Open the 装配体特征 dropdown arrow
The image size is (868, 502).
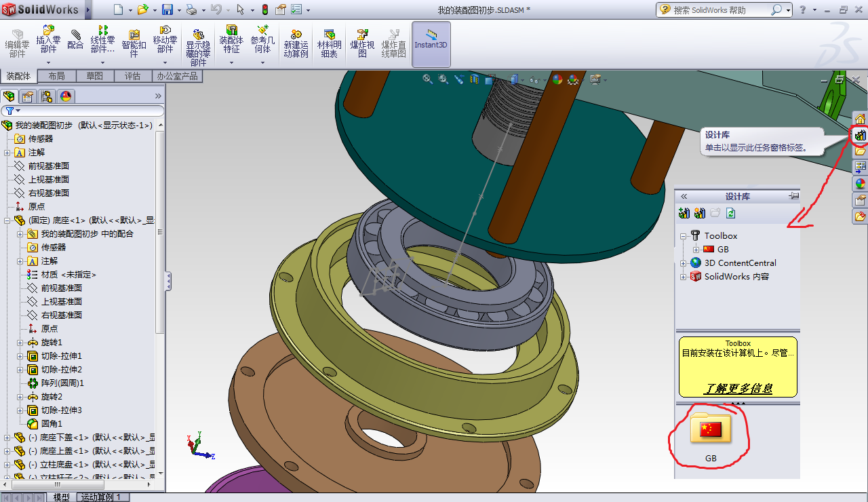click(x=231, y=62)
